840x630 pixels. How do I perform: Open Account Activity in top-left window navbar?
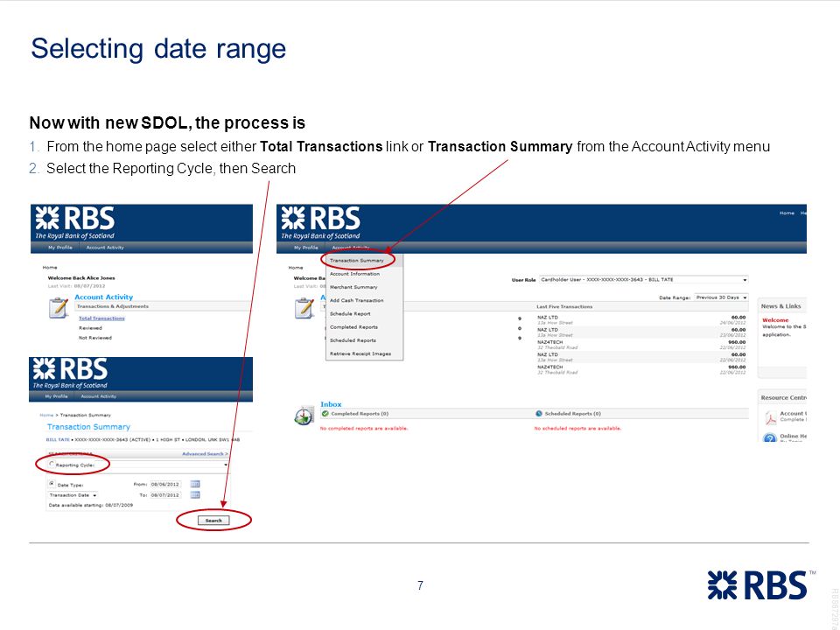tap(105, 248)
